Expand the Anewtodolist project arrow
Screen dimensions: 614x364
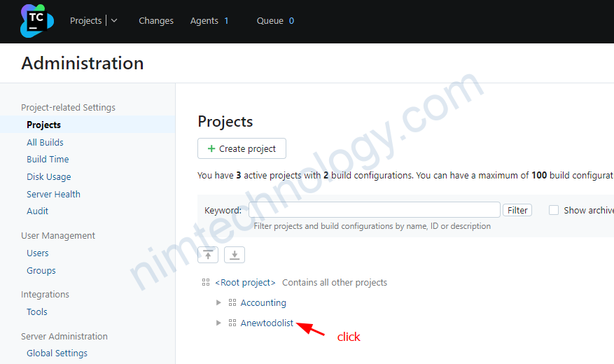218,323
